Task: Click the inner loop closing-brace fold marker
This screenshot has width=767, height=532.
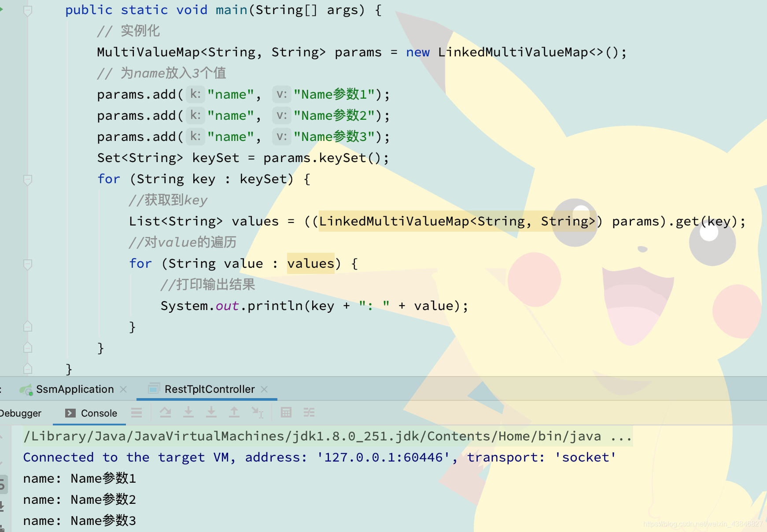Action: point(27,326)
